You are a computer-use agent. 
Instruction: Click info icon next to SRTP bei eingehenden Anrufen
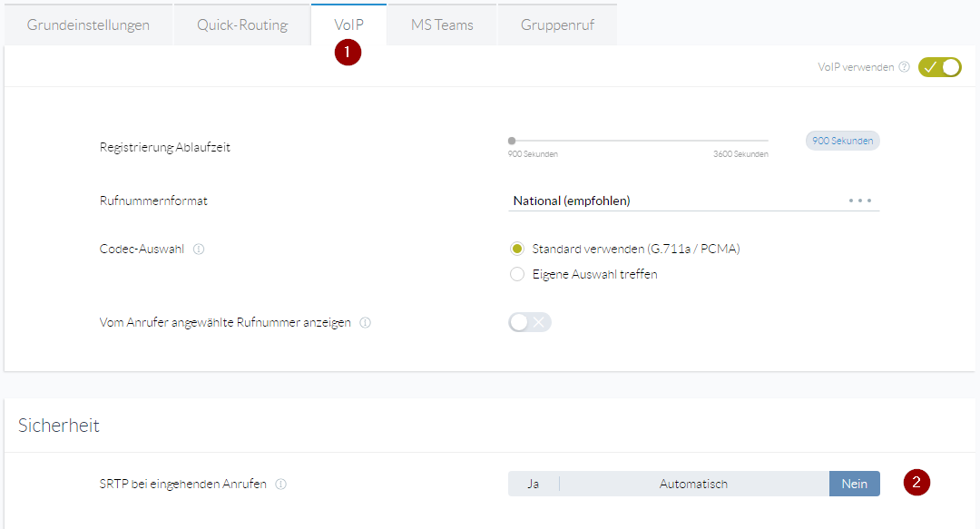pos(280,485)
